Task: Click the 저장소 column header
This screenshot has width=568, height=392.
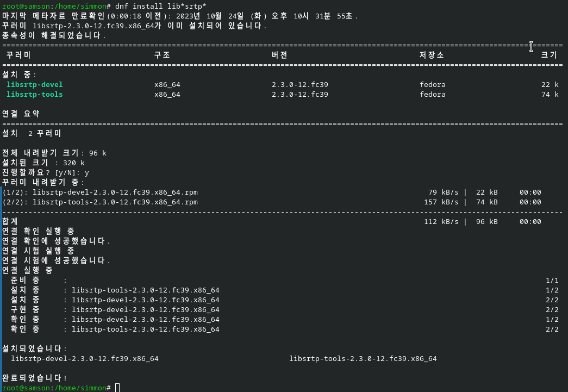Action: [432, 55]
